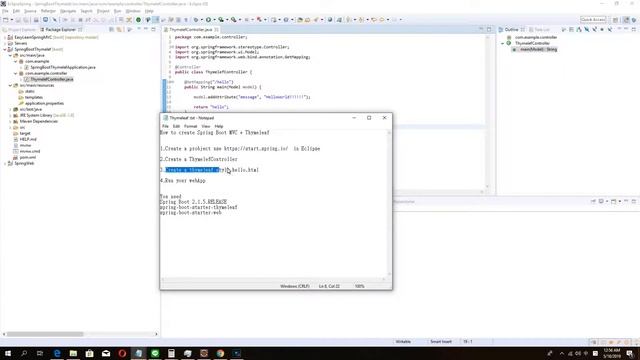640x360 pixels.
Task: Open the Eclipse Refactor menu
Action: (48, 11)
